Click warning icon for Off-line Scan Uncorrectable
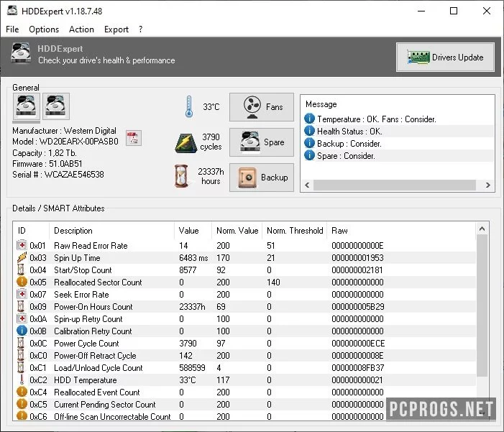 click(x=22, y=415)
